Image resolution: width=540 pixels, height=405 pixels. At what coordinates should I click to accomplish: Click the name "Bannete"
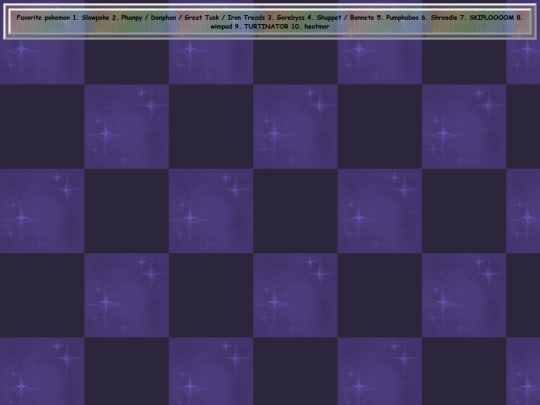(362, 18)
